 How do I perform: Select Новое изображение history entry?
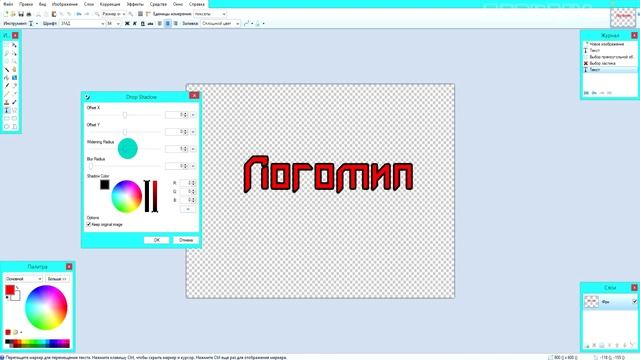point(607,44)
